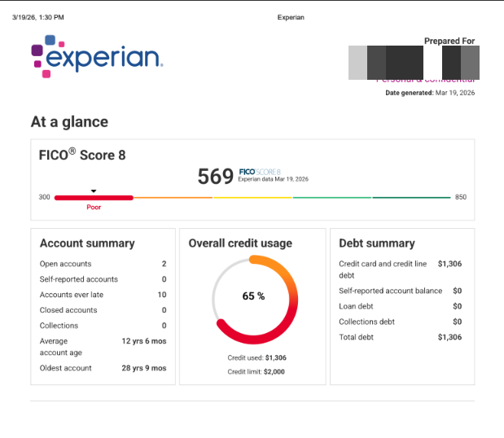The image size is (504, 438).
Task: Click the 'Open accounts' row label
Action: (66, 264)
